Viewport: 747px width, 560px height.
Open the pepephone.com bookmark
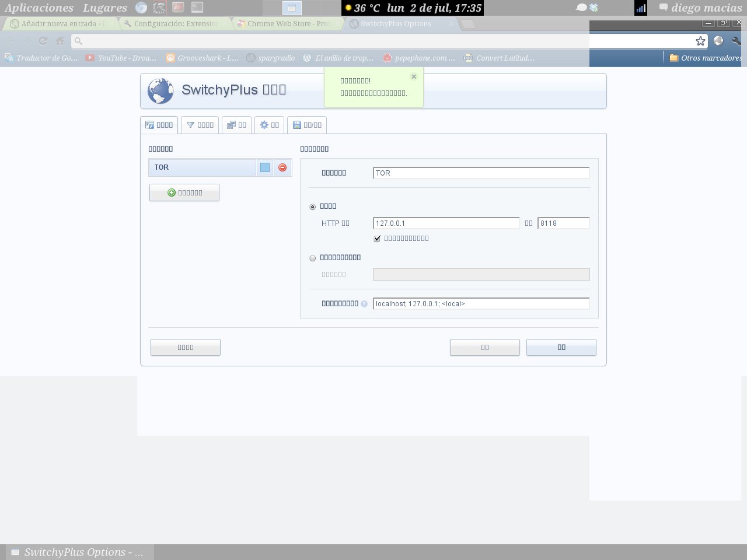tap(419, 58)
